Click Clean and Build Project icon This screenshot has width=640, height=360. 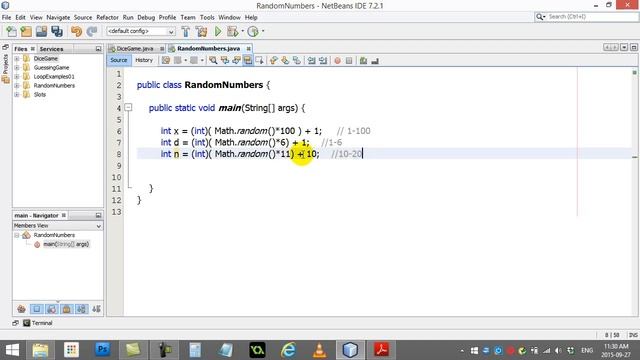click(201, 31)
